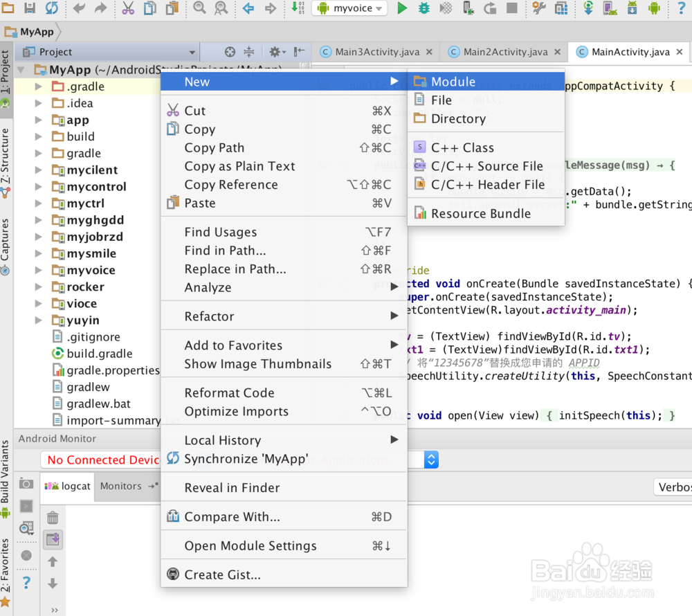Open the myvoice run configuration dropdown

pyautogui.click(x=349, y=8)
